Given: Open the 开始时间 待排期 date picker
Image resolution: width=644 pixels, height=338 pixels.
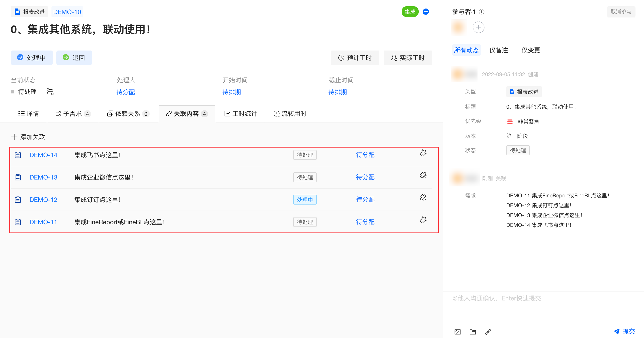Looking at the screenshot, I should pos(232,92).
